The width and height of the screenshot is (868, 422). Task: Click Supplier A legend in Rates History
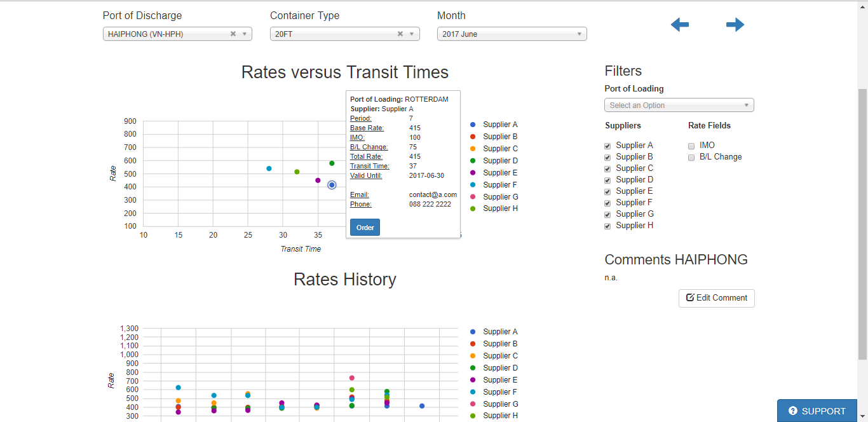[x=494, y=332]
